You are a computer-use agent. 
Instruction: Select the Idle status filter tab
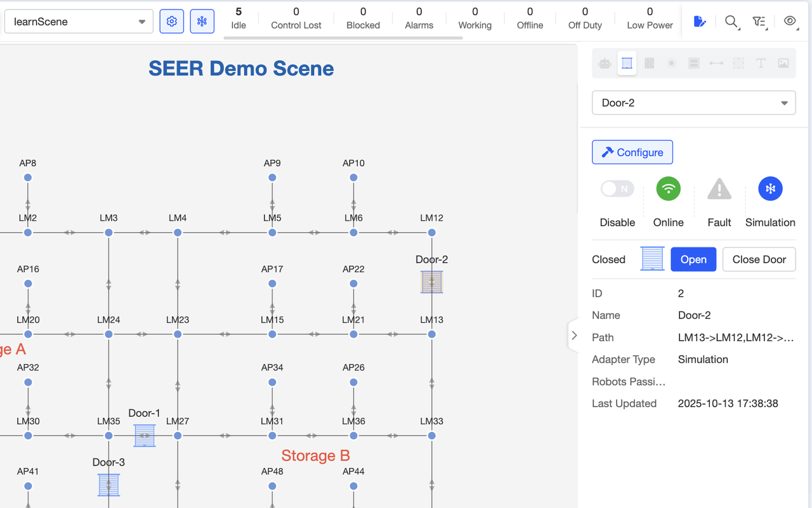pyautogui.click(x=239, y=18)
